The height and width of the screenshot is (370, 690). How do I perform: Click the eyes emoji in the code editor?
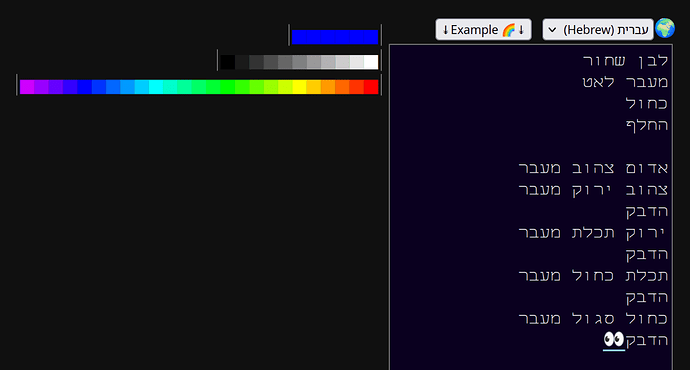[x=614, y=340]
